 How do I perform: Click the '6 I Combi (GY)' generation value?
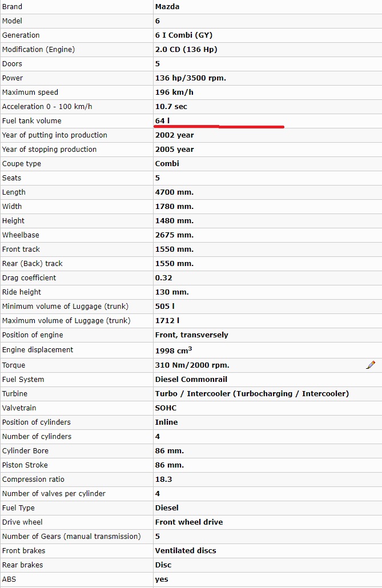pyautogui.click(x=183, y=35)
